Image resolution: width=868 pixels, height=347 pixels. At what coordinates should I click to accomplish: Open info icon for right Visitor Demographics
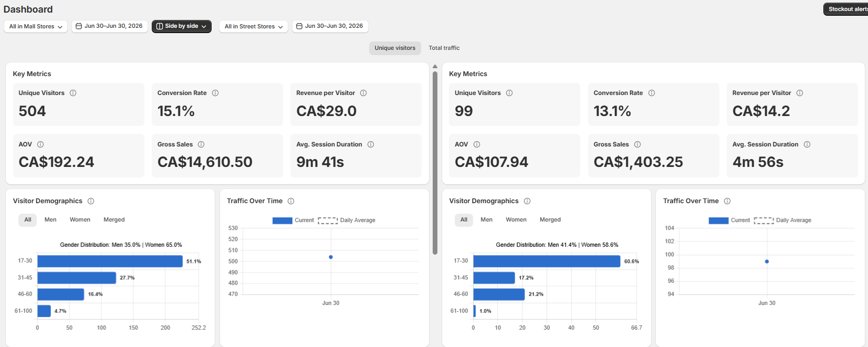click(527, 201)
